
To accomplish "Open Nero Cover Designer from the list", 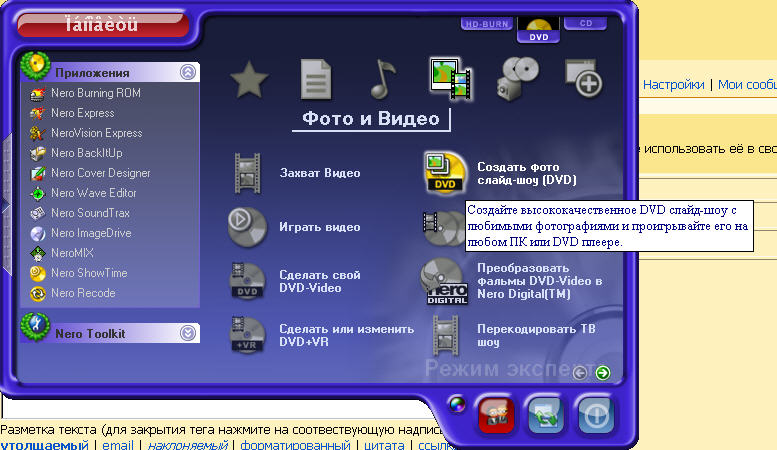I will click(100, 173).
